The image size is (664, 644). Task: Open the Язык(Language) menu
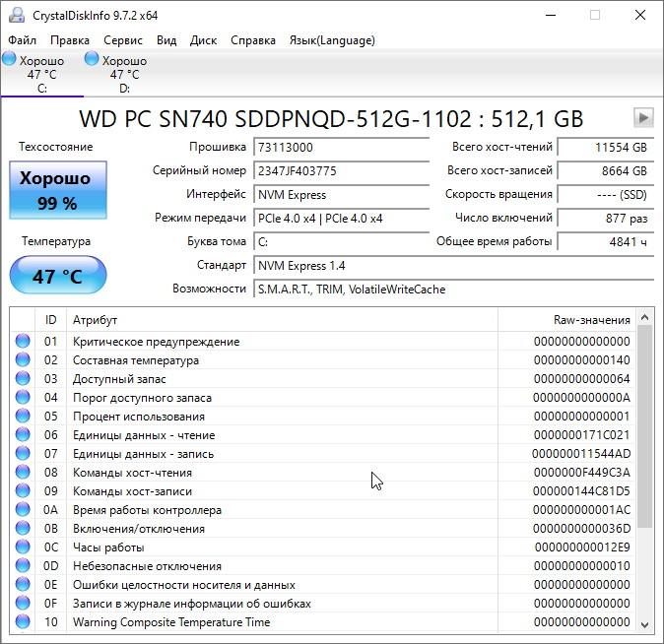coord(332,40)
